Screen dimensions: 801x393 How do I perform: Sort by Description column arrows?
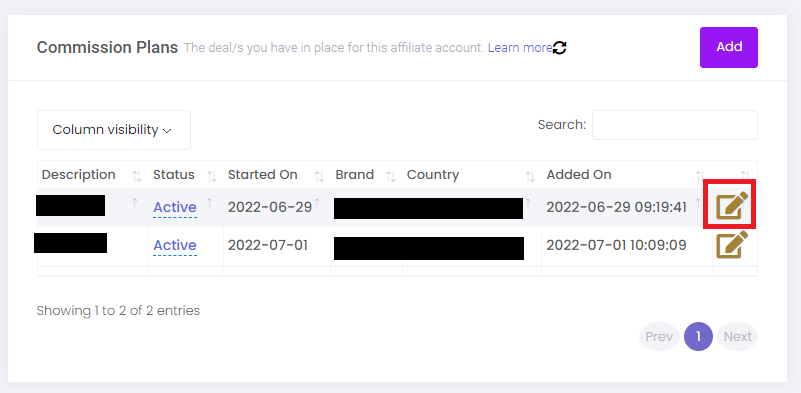[137, 176]
